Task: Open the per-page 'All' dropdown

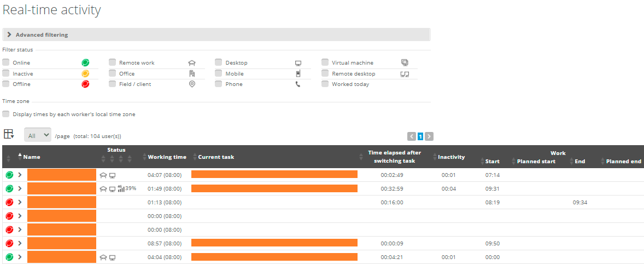Action: pos(38,135)
